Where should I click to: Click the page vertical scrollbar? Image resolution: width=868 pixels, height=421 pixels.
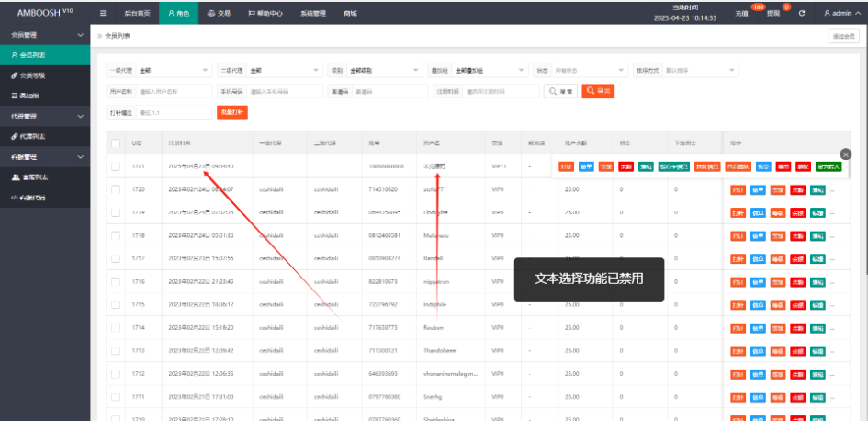coord(865,150)
